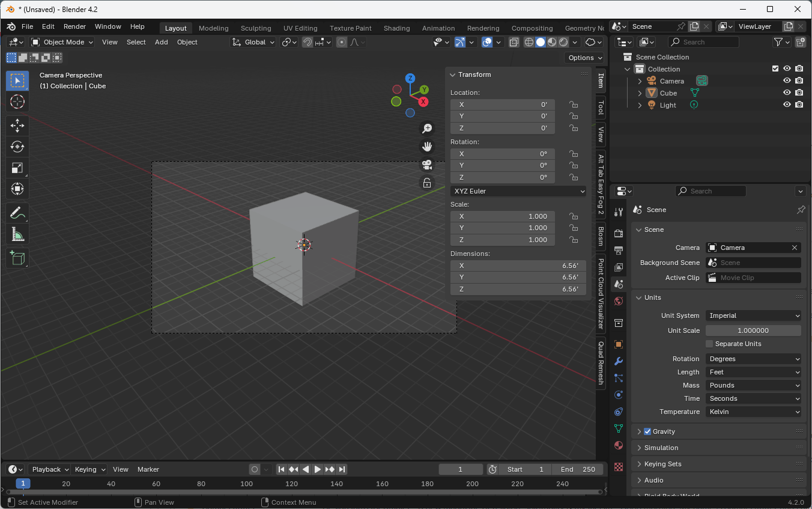
Task: Uncheck the Collection exclude checkbox
Action: point(775,69)
